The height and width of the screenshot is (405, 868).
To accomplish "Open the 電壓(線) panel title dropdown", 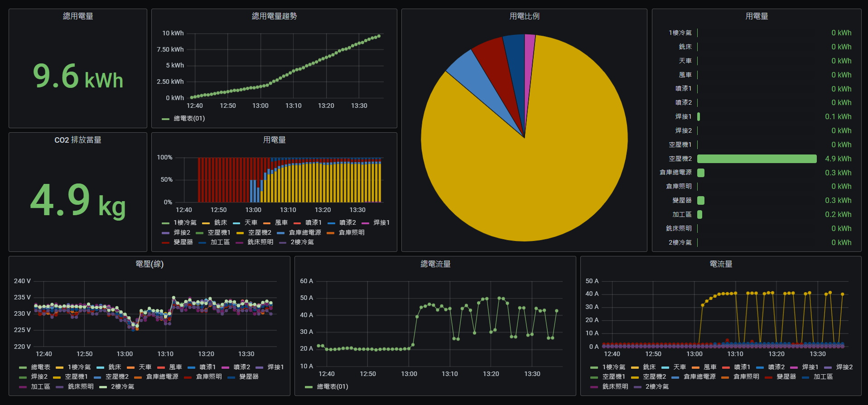I will pyautogui.click(x=149, y=264).
